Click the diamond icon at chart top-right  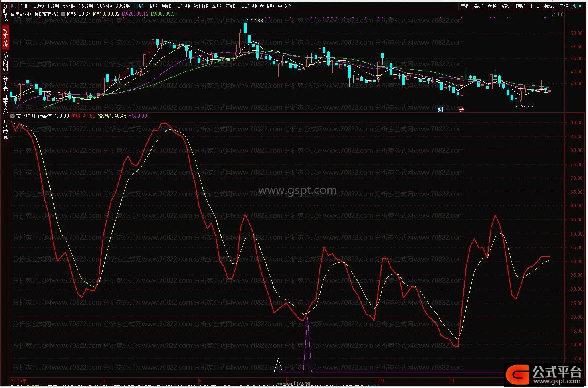[553, 14]
